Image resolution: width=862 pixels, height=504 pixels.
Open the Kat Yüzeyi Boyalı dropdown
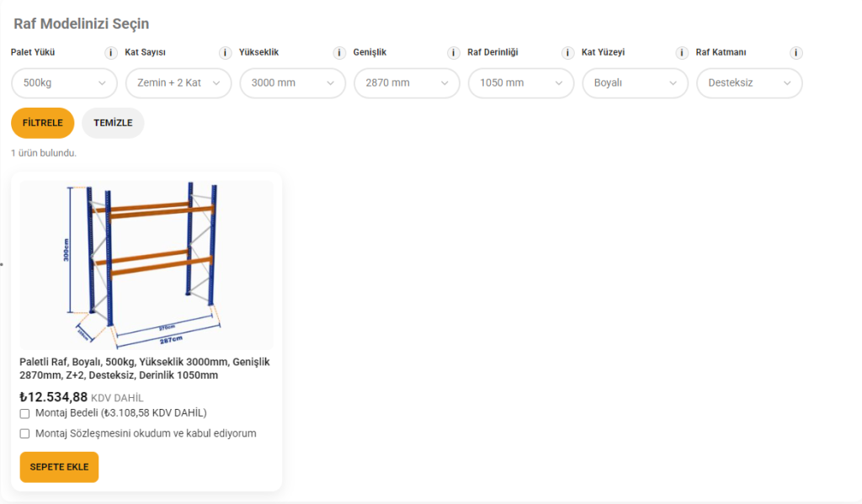[635, 83]
